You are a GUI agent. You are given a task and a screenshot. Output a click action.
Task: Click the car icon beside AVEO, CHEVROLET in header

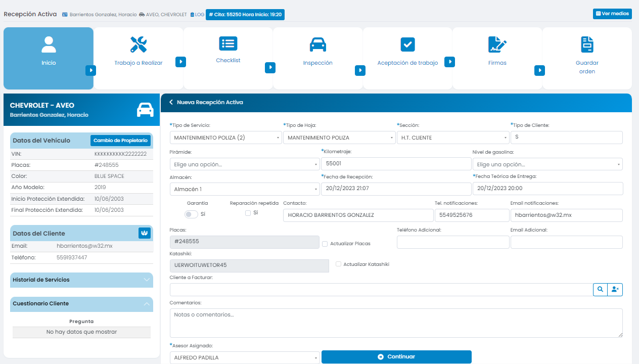(142, 15)
